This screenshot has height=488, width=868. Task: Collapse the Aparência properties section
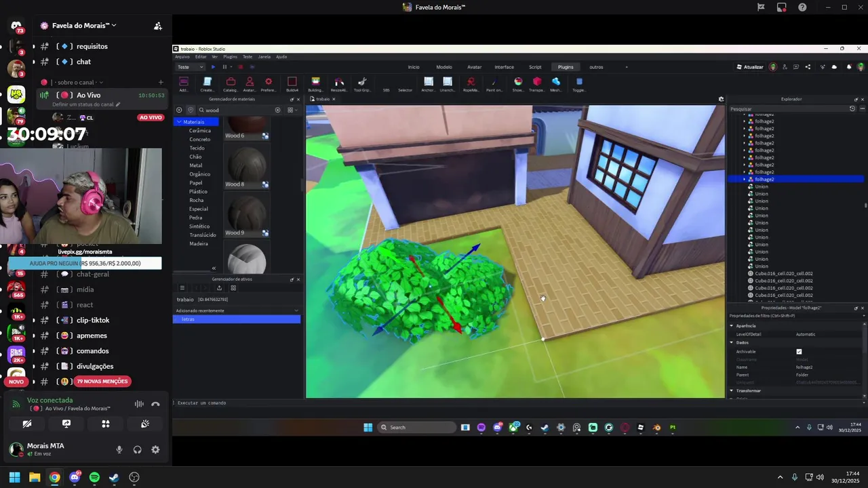(732, 326)
